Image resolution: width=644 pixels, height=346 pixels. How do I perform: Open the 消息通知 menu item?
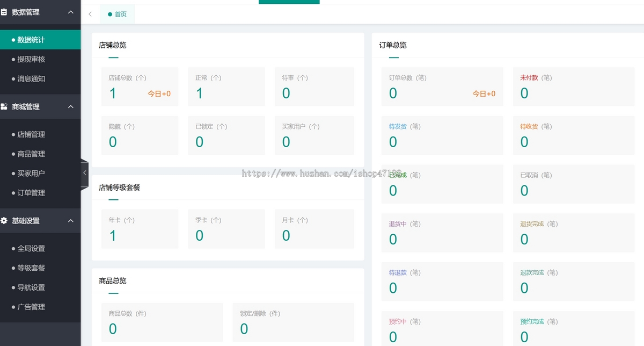point(40,78)
